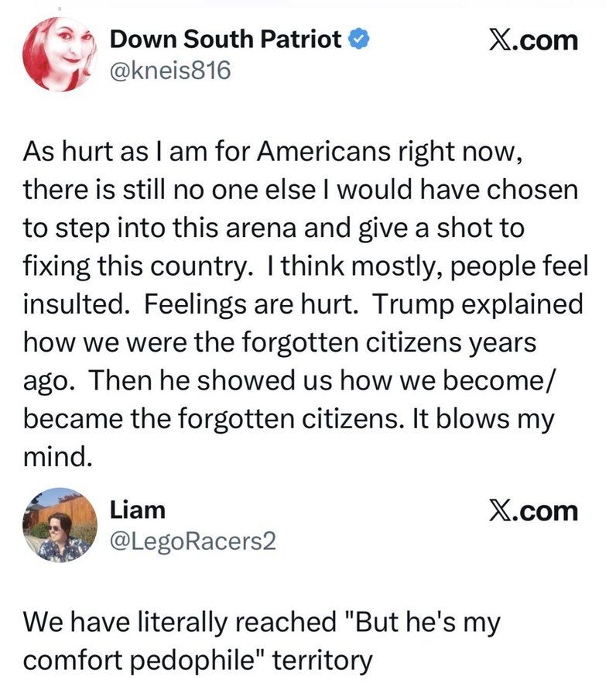
Task: Select the sentence "Feelings are hurt."
Action: 251,305
